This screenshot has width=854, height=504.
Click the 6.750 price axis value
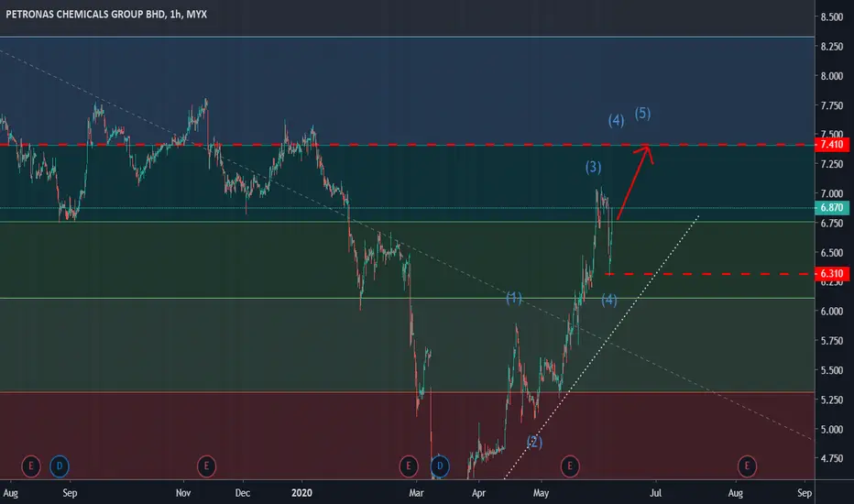(x=832, y=224)
